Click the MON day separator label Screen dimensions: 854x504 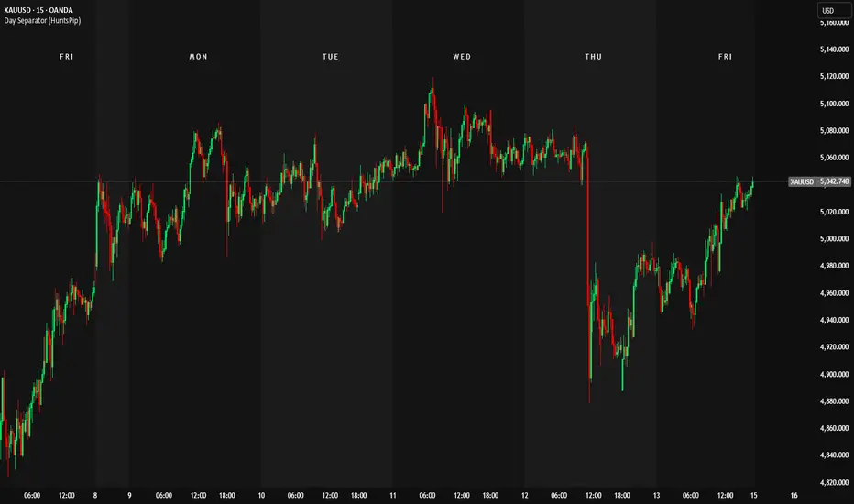click(x=198, y=57)
